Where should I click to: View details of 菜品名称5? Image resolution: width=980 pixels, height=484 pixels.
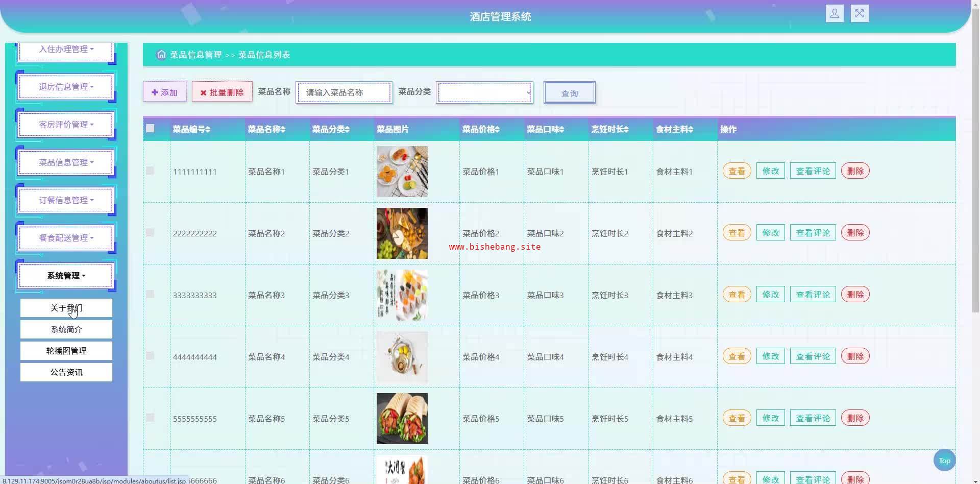[x=737, y=418]
